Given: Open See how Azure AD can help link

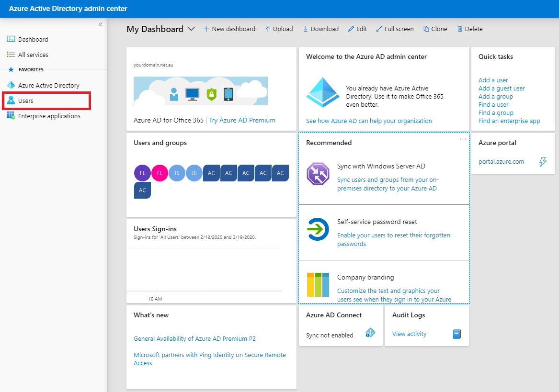Looking at the screenshot, I should click(369, 121).
